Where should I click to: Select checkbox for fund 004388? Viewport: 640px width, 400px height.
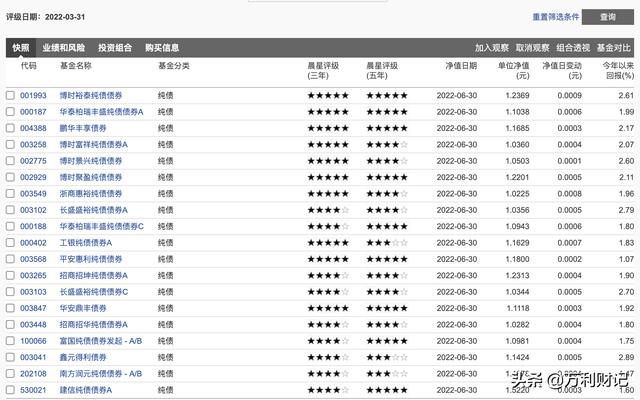[x=10, y=128]
